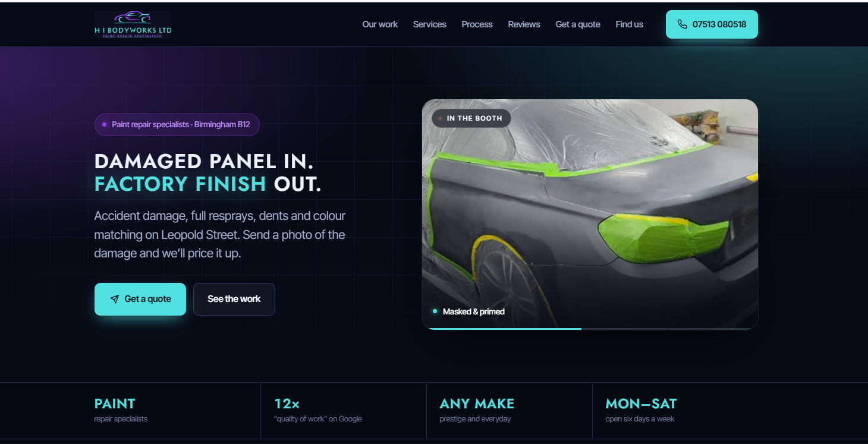Open the Find us nav link
The height and width of the screenshot is (444, 868).
(629, 24)
